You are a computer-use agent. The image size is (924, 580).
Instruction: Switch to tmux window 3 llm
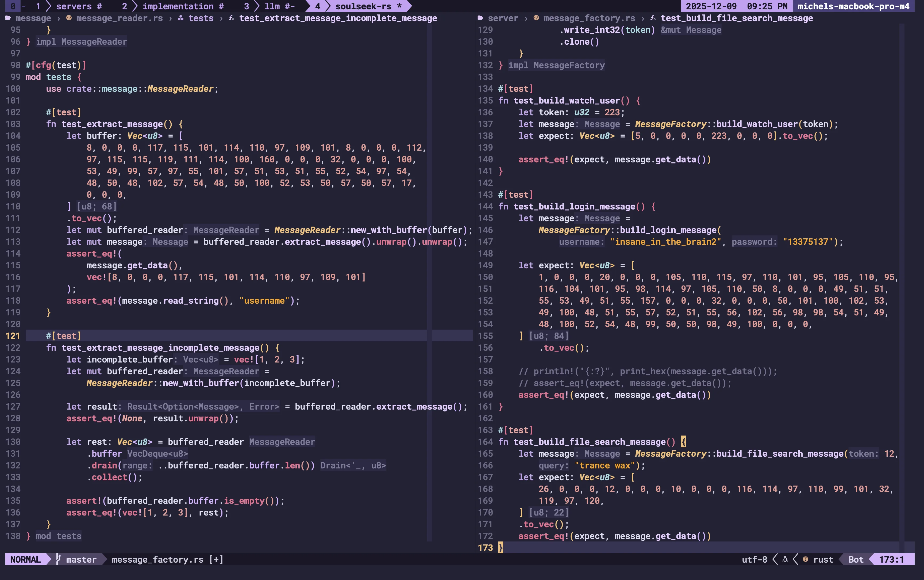pyautogui.click(x=269, y=6)
